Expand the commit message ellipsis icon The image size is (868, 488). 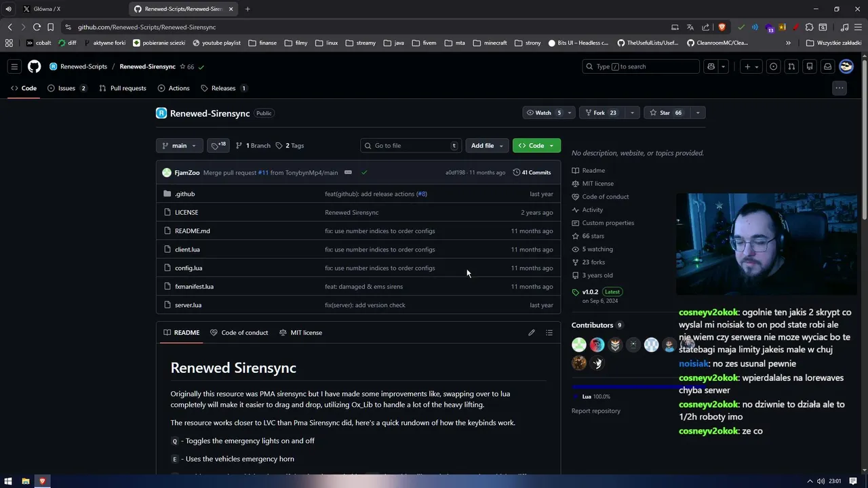pyautogui.click(x=348, y=172)
